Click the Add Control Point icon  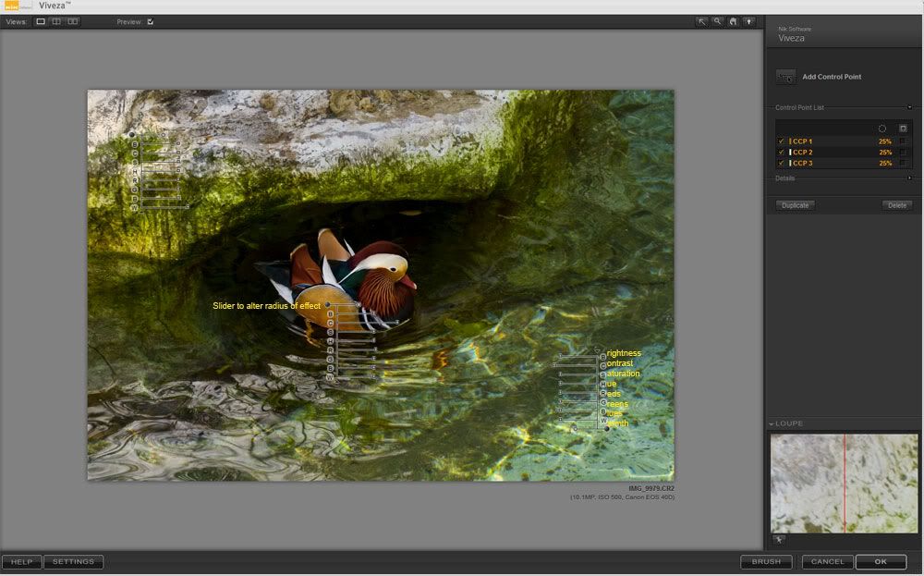tap(786, 78)
